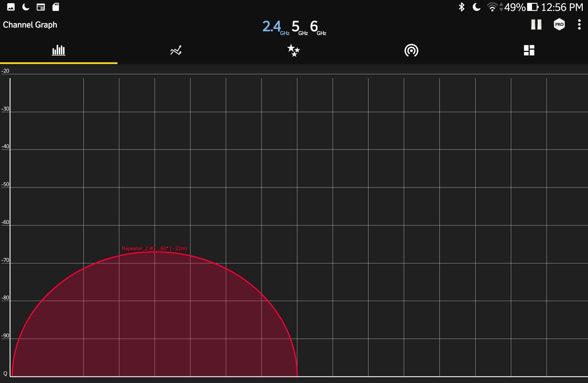The height and width of the screenshot is (383, 588).
Task: Pause the live scan
Action: point(536,25)
